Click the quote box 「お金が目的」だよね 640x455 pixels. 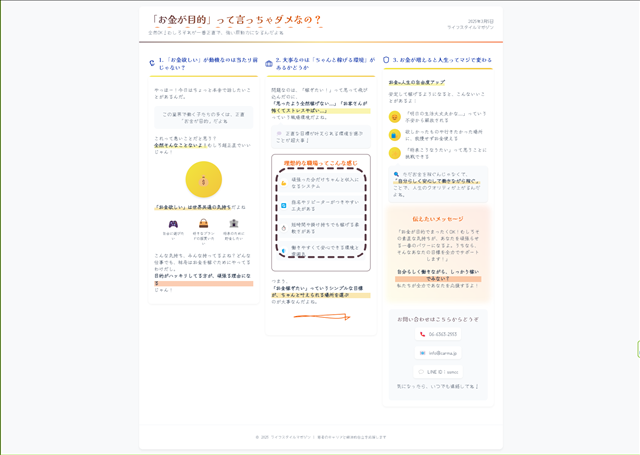[x=204, y=118]
